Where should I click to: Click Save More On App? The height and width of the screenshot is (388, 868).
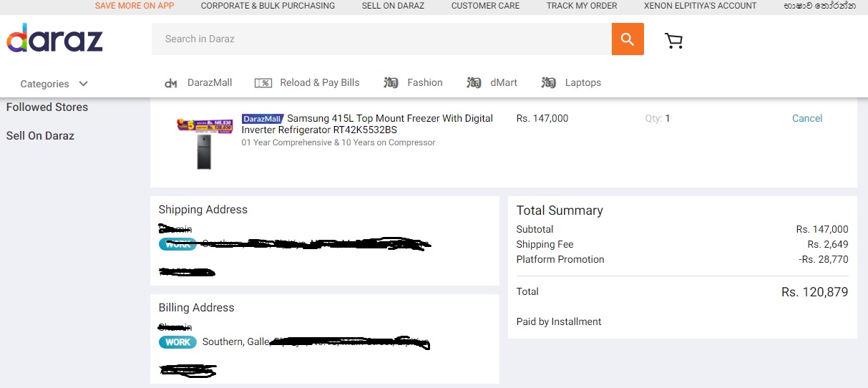(135, 6)
